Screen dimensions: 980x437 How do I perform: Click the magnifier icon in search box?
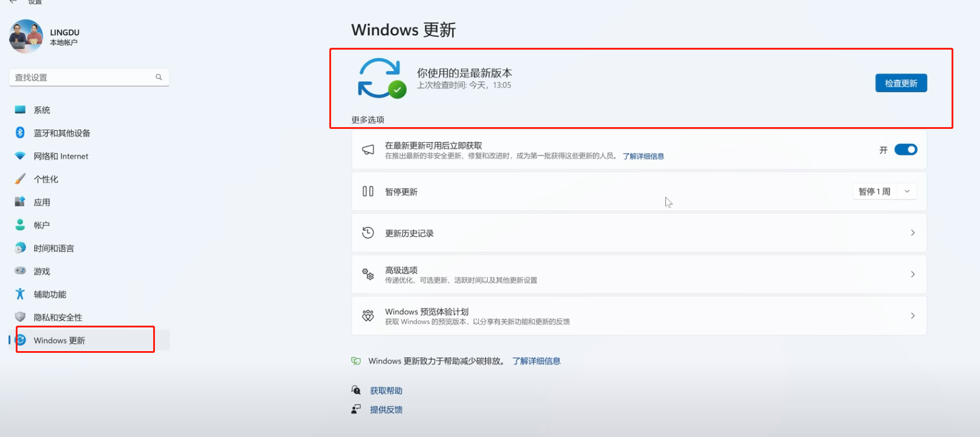click(159, 77)
